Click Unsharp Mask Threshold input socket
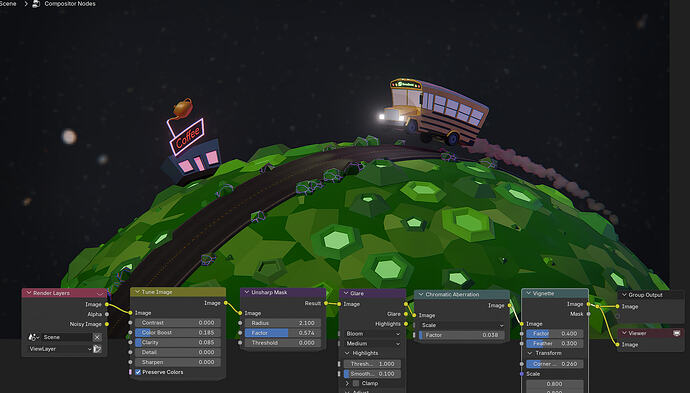 coord(240,342)
